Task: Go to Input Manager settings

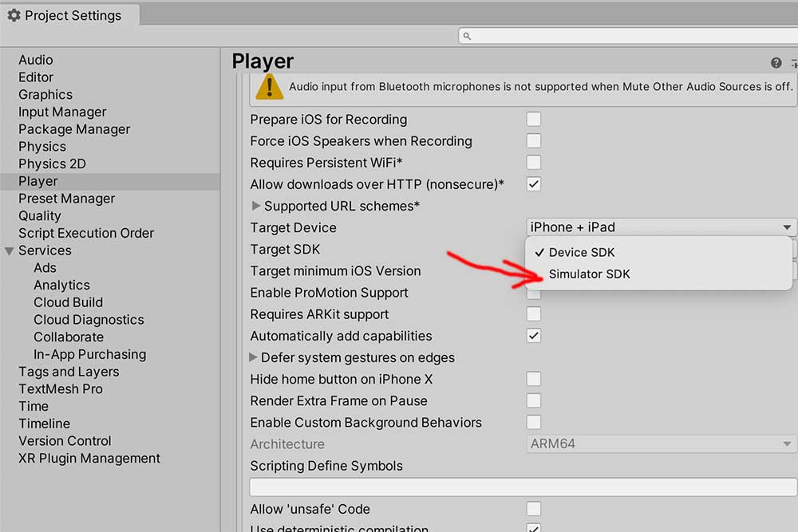Action: point(62,112)
